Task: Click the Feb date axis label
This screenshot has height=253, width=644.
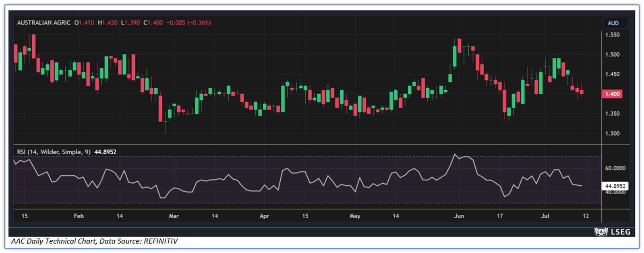Action: 79,216
